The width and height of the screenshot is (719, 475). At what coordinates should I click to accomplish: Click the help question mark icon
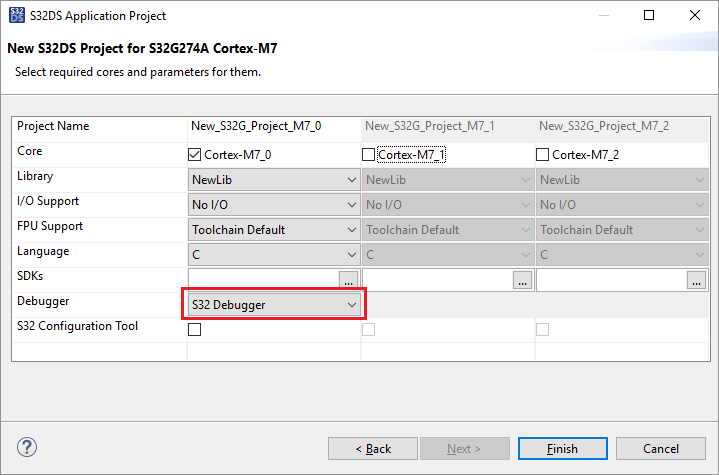pos(27,448)
